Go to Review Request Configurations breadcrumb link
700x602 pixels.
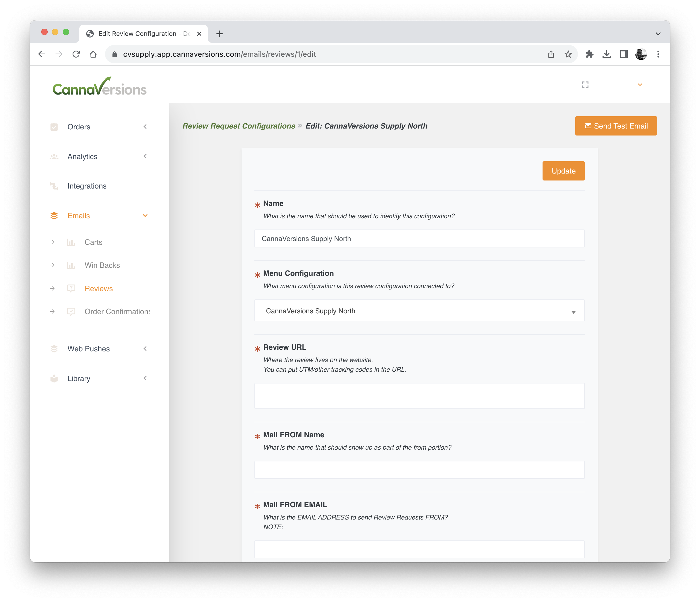[239, 126]
